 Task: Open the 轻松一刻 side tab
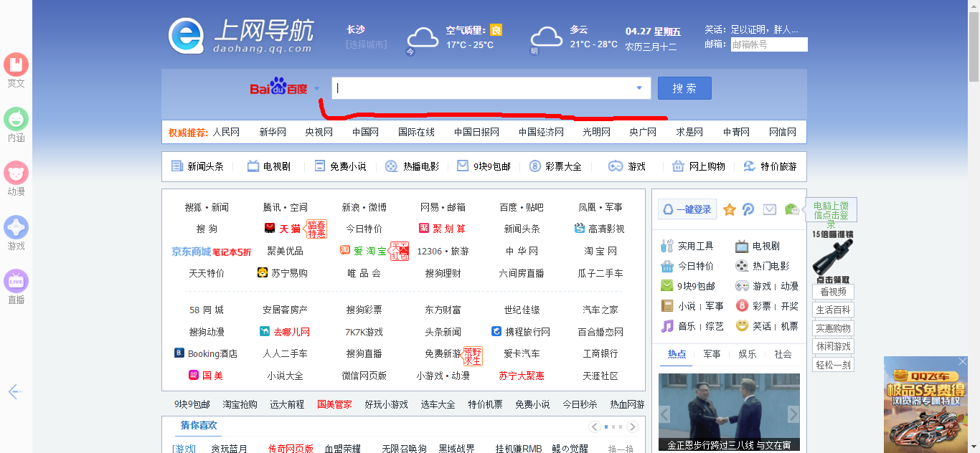833,364
